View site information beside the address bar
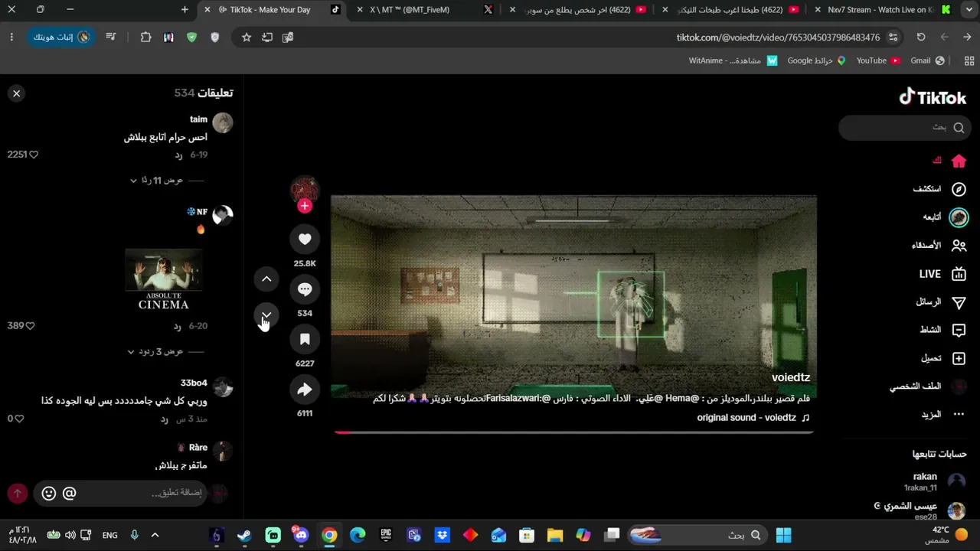The width and height of the screenshot is (980, 551). click(x=893, y=37)
